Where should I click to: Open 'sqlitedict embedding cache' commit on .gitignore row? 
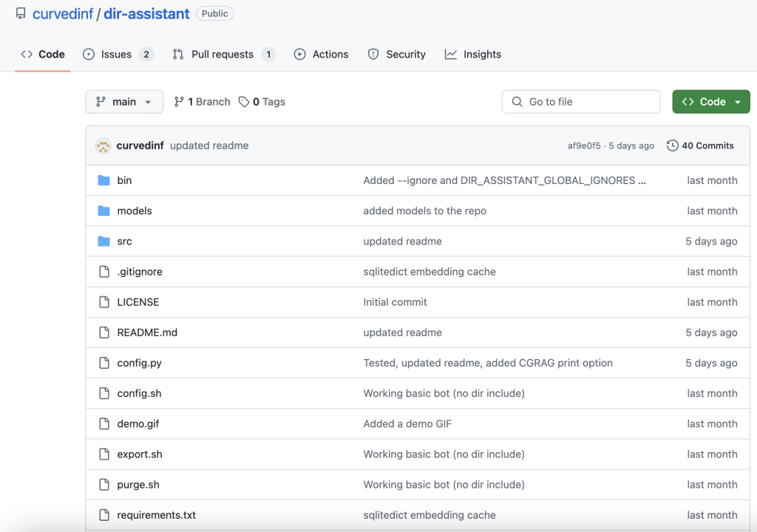click(430, 272)
